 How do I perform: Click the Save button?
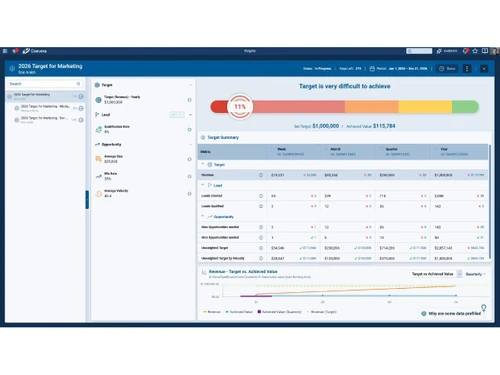click(x=448, y=69)
